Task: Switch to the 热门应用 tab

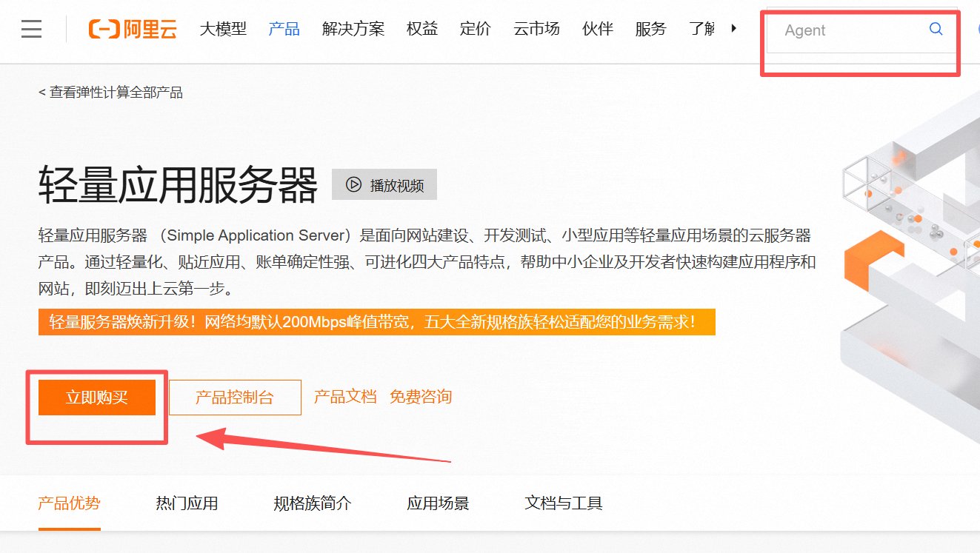Action: pyautogui.click(x=187, y=504)
